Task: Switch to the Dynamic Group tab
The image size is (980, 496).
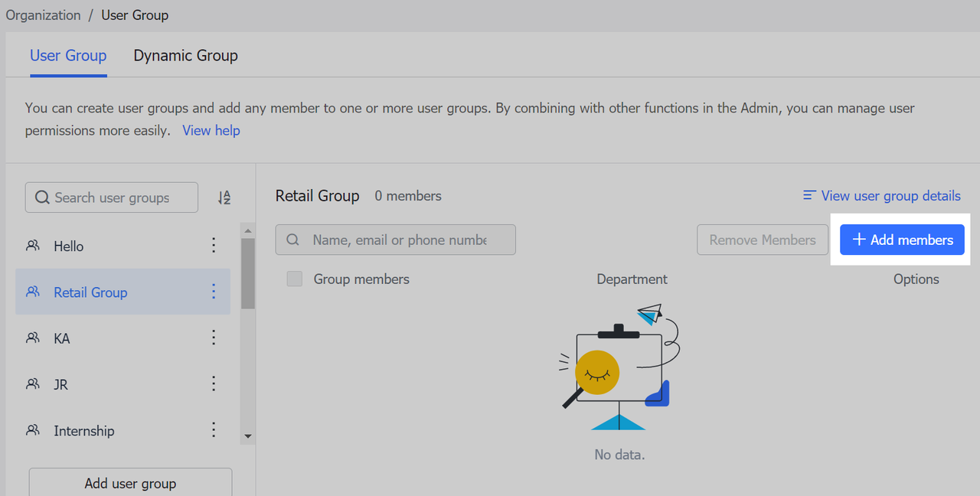Action: click(x=185, y=56)
